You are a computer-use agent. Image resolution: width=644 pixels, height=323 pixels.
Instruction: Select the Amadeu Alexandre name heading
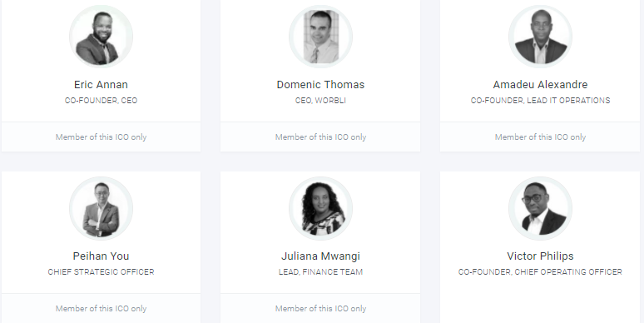(541, 85)
